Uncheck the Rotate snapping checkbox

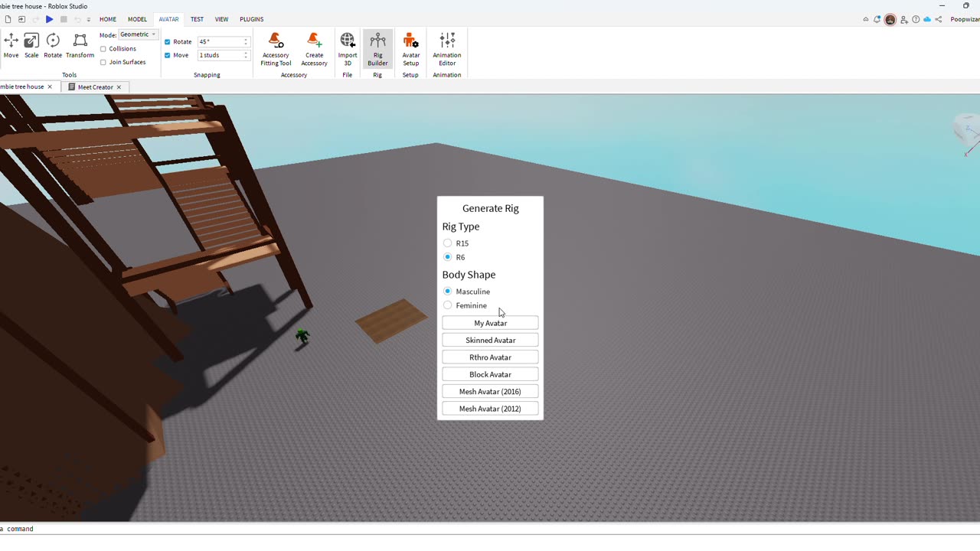click(x=168, y=42)
